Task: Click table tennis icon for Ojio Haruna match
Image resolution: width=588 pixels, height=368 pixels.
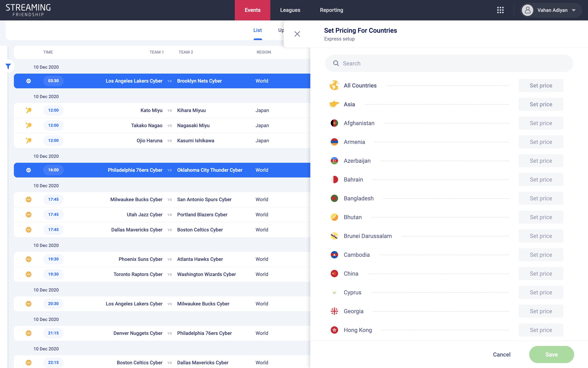Action: pos(28,140)
